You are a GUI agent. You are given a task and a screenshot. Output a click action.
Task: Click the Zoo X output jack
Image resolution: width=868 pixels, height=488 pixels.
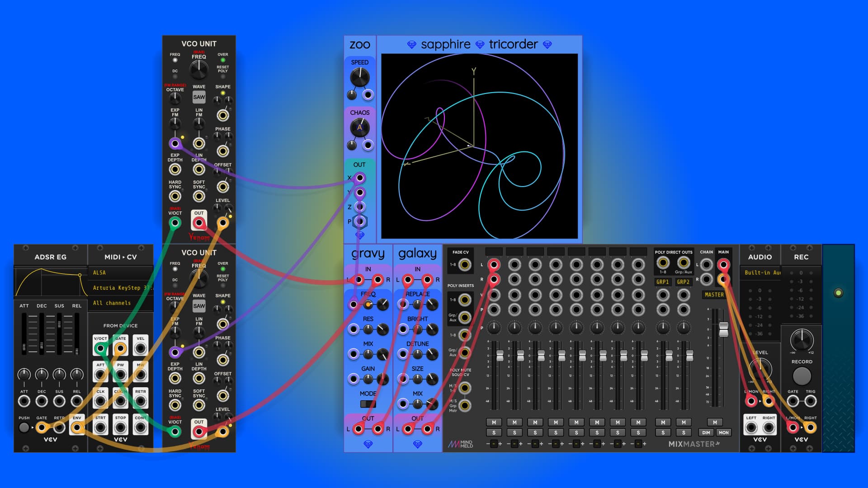pos(360,178)
